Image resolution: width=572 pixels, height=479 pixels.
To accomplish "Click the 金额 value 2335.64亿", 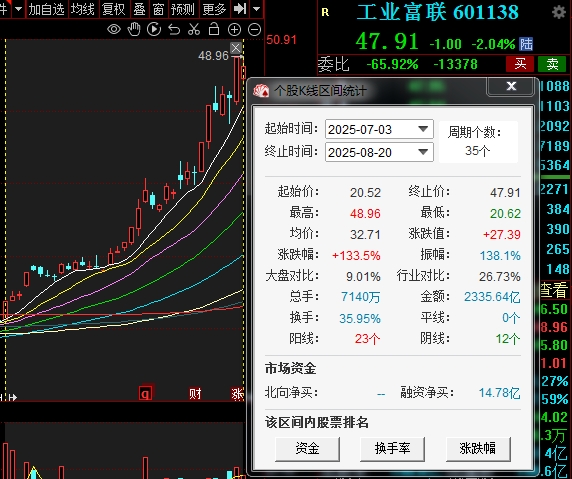I will (492, 297).
